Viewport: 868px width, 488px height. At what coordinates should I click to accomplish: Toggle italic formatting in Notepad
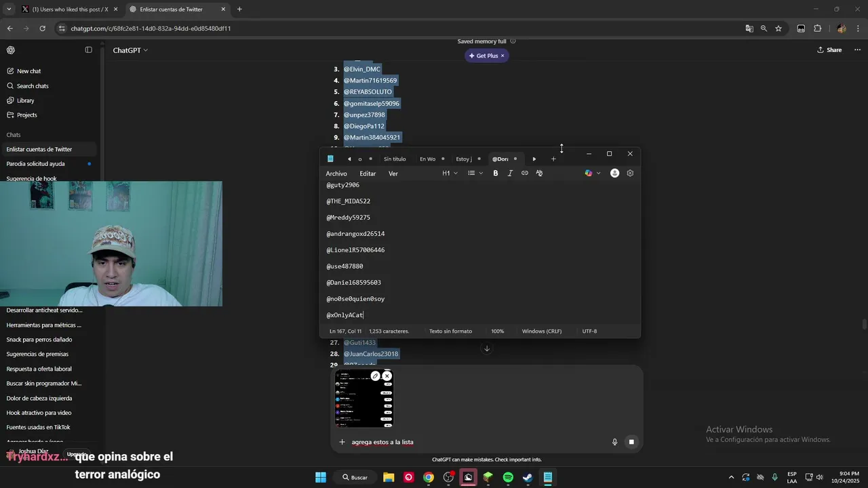click(510, 174)
